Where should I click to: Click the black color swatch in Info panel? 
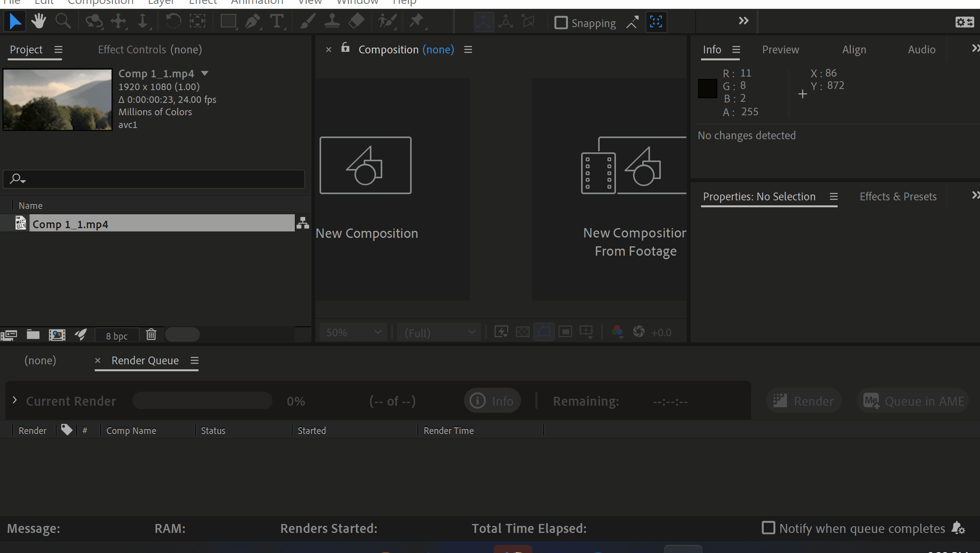[x=707, y=89]
